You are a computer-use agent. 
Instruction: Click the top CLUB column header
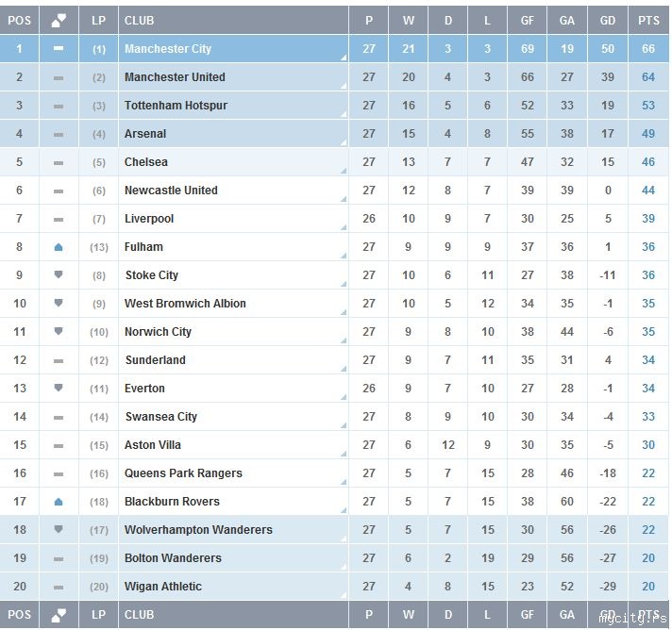coord(140,20)
